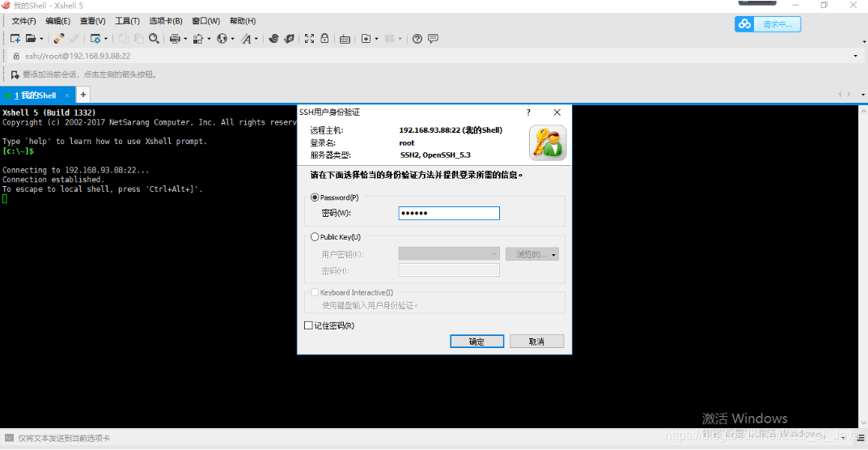Open the 查看(V) menu
The height and width of the screenshot is (450, 868).
[92, 21]
